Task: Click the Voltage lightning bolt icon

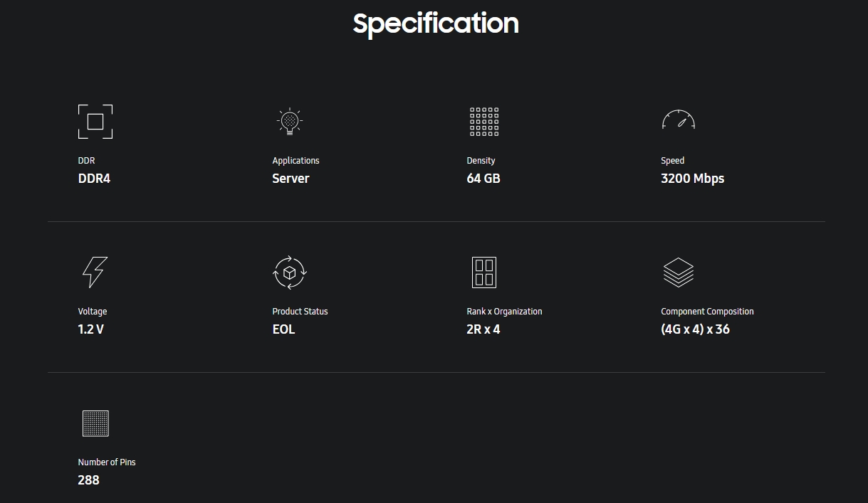Action: click(x=95, y=272)
